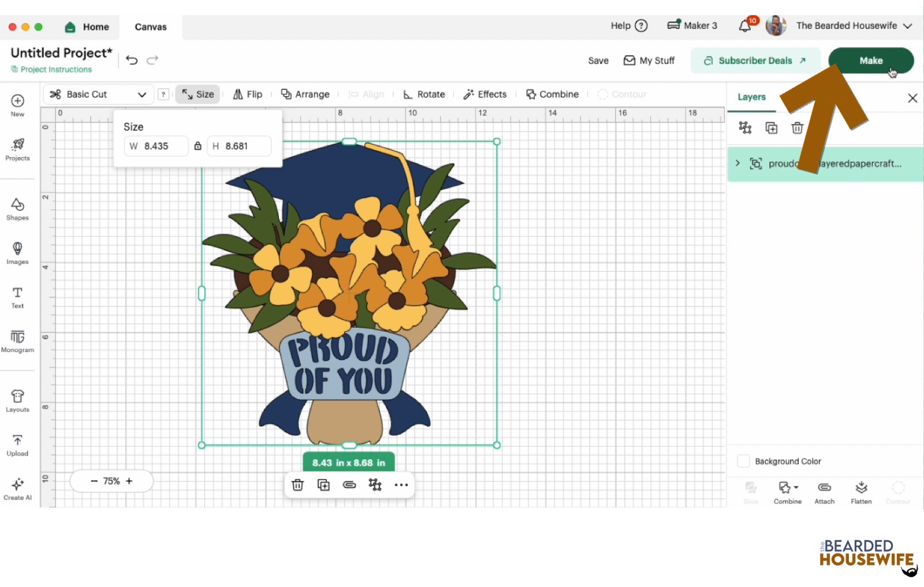Image resolution: width=924 pixels, height=587 pixels.
Task: Redo the last undone action
Action: click(152, 60)
